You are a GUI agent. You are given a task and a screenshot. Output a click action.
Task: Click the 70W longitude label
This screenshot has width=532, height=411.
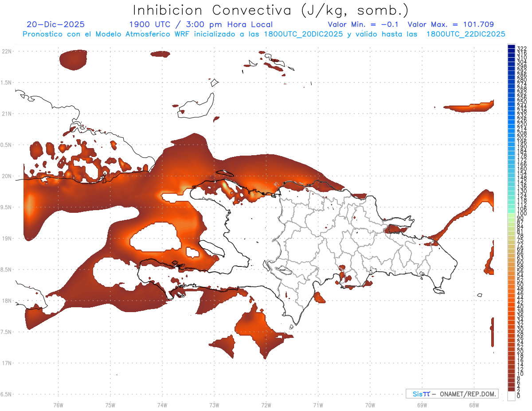pyautogui.click(x=370, y=405)
